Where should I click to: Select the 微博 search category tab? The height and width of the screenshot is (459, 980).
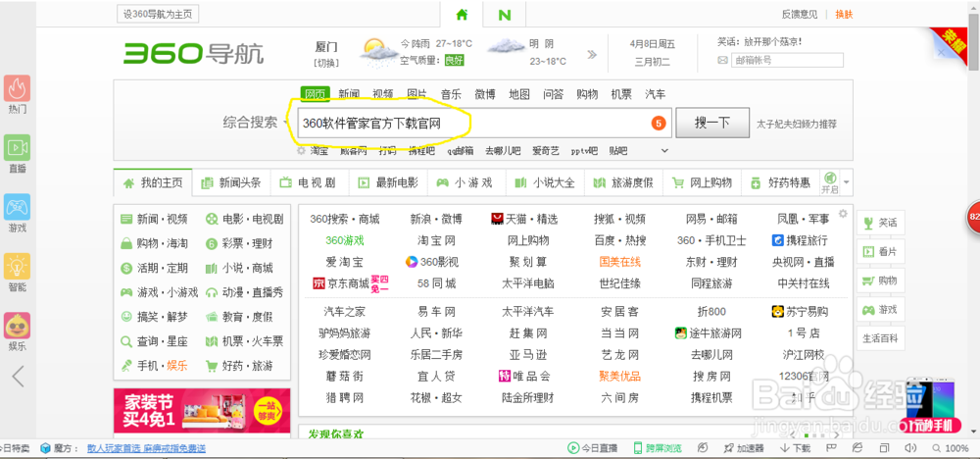[x=484, y=94]
